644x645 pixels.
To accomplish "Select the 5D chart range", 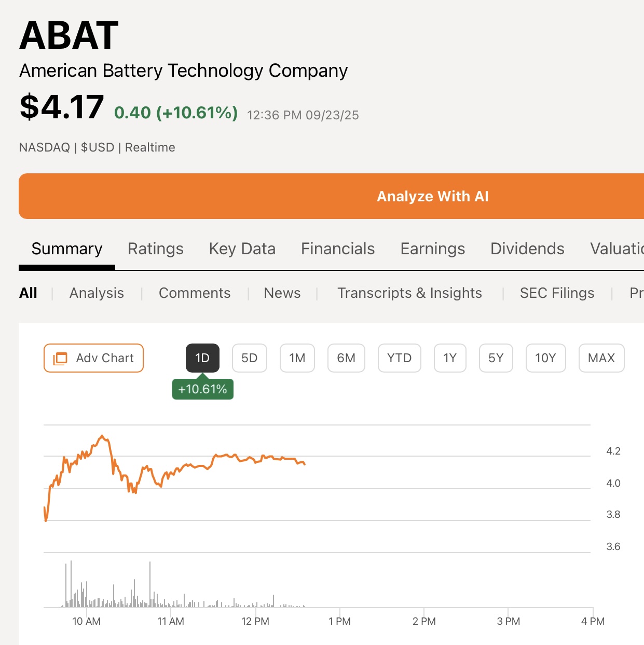I will pos(250,358).
